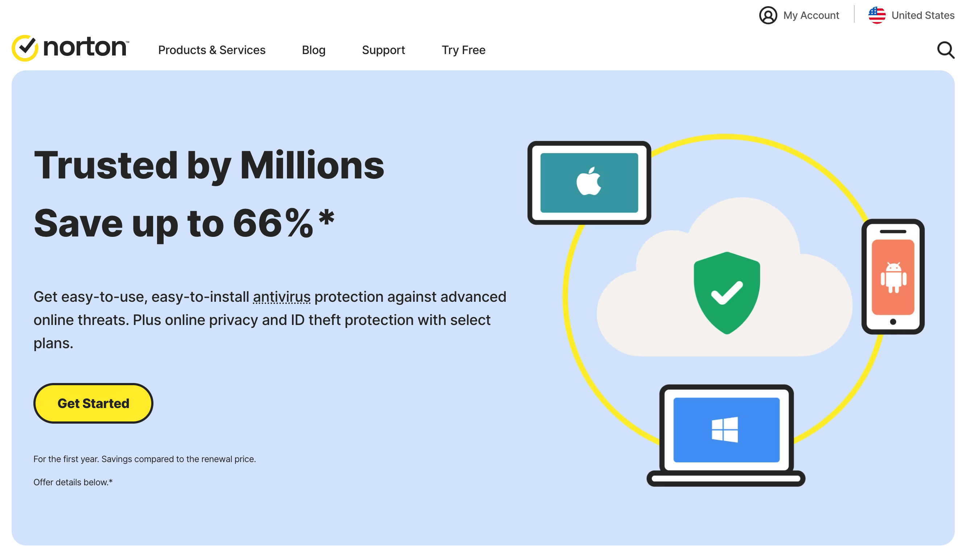Click the 'For the first year' savings note
This screenshot has width=970, height=560.
pos(145,459)
